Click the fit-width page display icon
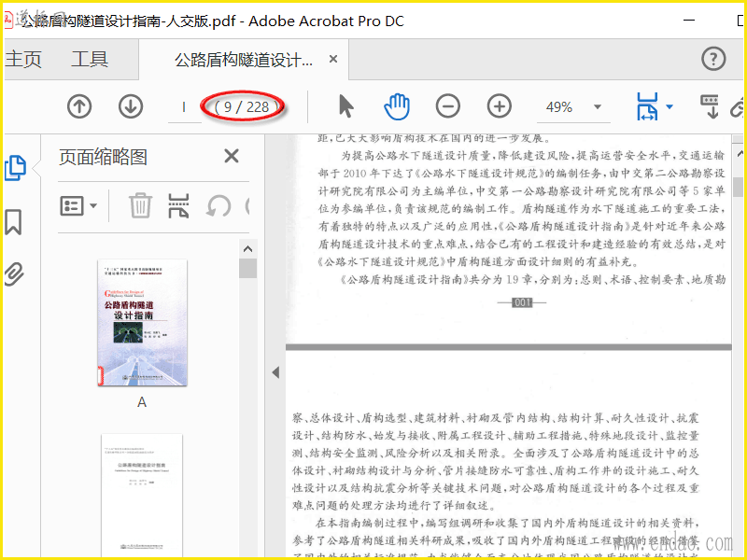 [x=647, y=106]
